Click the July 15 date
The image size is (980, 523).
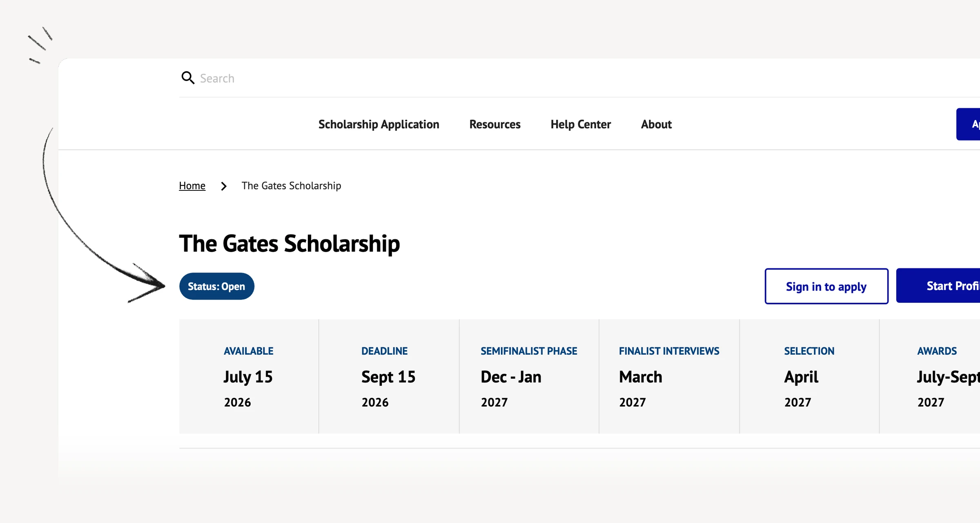248,377
